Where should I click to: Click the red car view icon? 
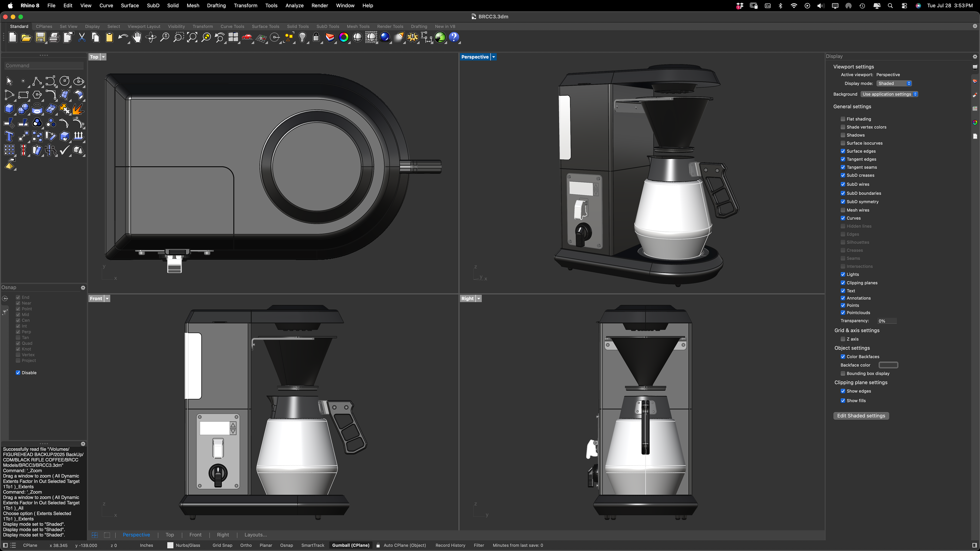247,37
